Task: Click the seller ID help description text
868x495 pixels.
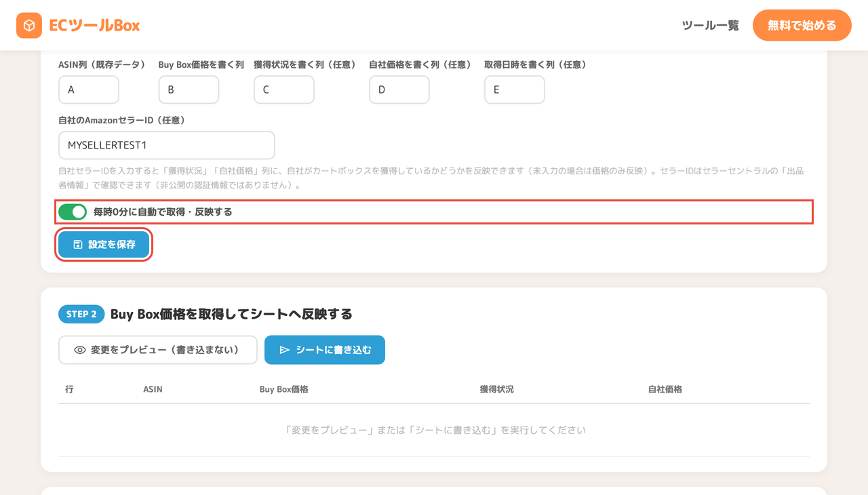Action: pyautogui.click(x=431, y=178)
